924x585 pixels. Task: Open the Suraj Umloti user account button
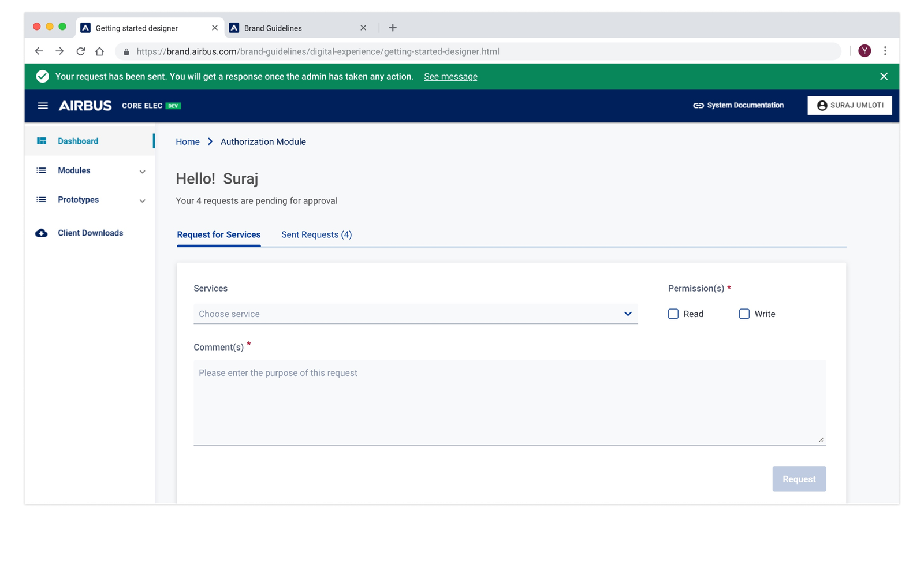coord(850,106)
